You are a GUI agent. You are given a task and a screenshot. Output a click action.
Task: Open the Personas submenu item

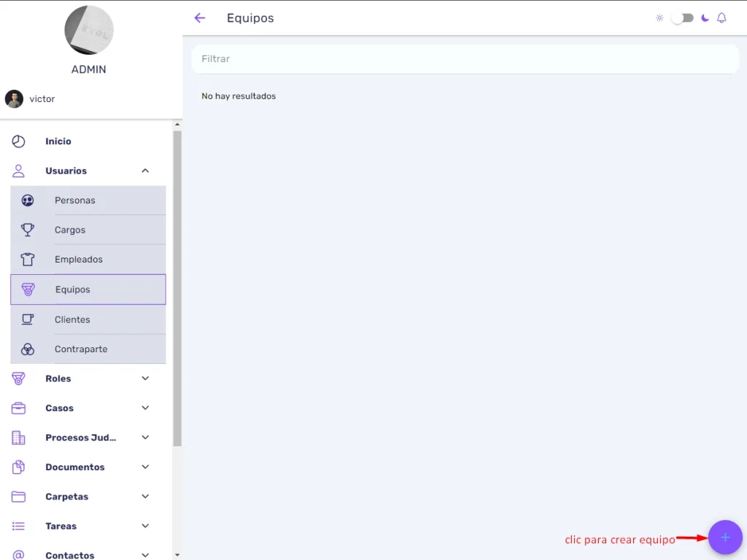pyautogui.click(x=88, y=201)
